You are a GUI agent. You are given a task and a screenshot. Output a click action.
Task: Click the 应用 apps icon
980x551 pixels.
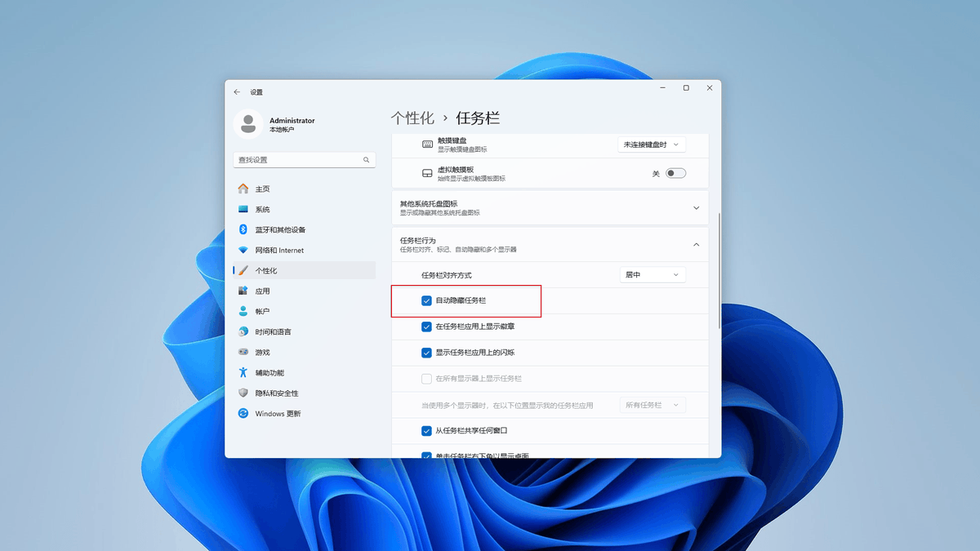pyautogui.click(x=243, y=291)
